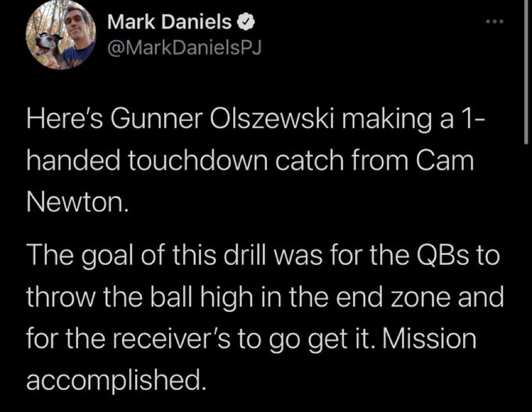Click the Mark Daniels display name

(169, 23)
